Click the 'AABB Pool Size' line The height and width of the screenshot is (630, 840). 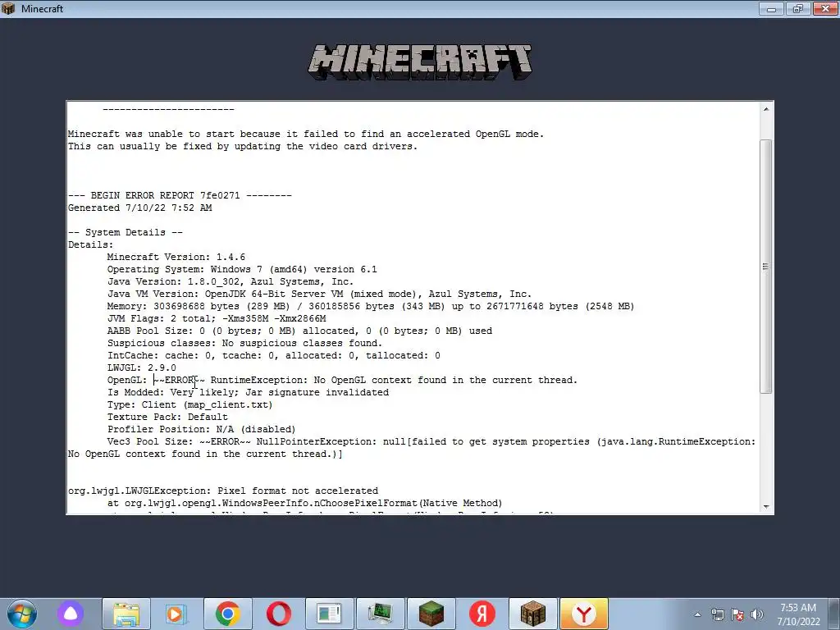tap(299, 331)
